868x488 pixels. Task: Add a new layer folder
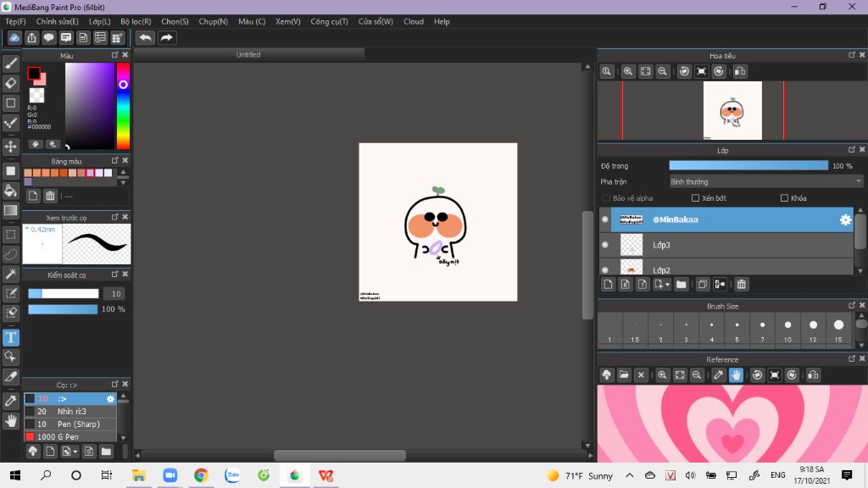pos(681,285)
